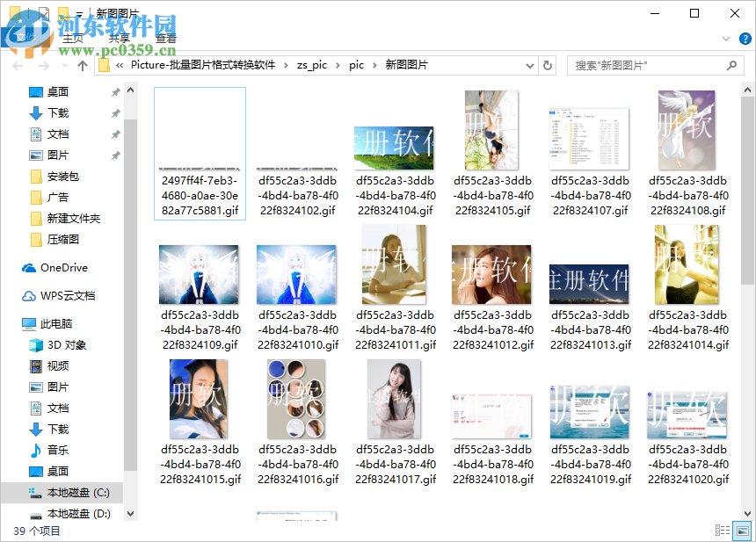Open the pic folder breadcrumb
This screenshot has width=756, height=542.
tap(356, 65)
